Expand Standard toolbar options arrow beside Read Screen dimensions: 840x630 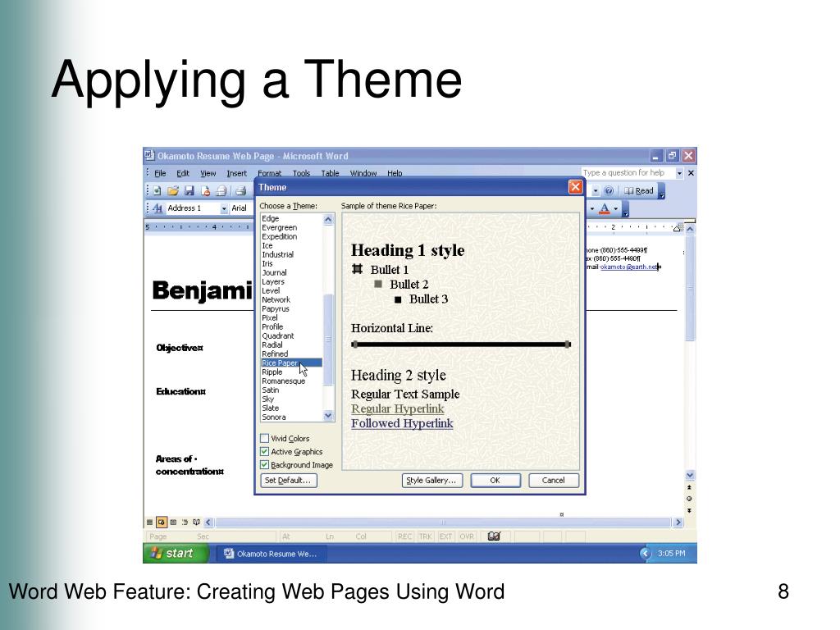662,192
